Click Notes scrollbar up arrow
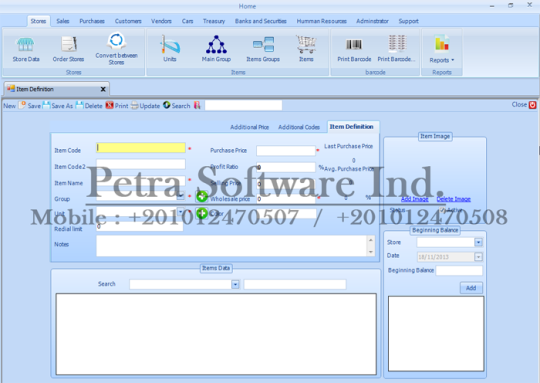This screenshot has width=540, height=383. coord(371,240)
